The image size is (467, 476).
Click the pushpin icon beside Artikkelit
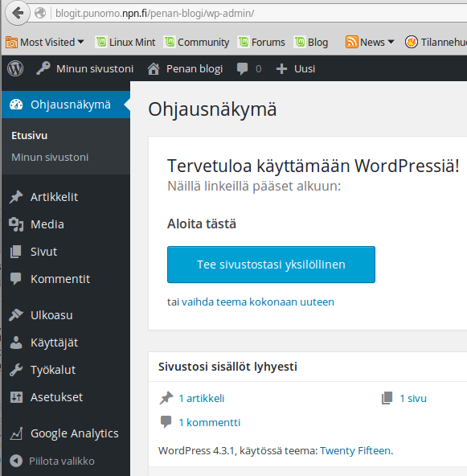click(16, 197)
